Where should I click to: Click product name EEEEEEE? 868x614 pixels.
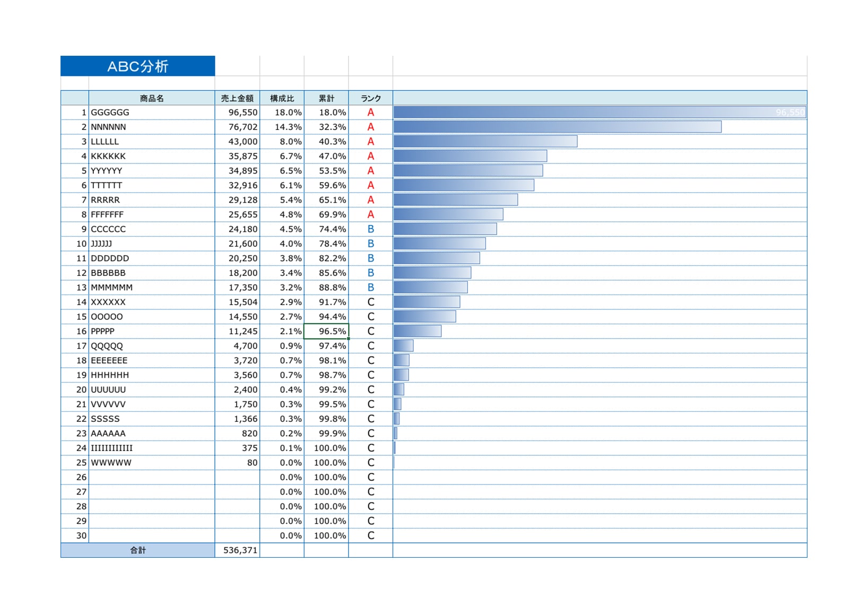[109, 360]
